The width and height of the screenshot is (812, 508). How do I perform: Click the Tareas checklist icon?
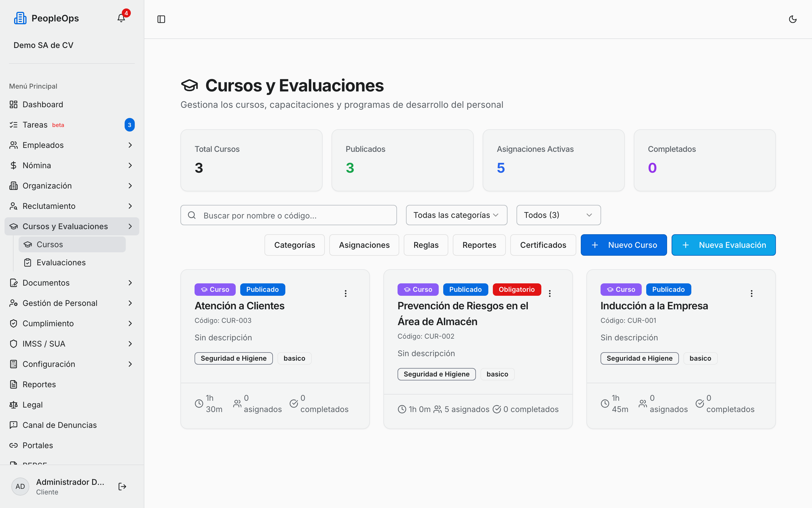pos(14,125)
